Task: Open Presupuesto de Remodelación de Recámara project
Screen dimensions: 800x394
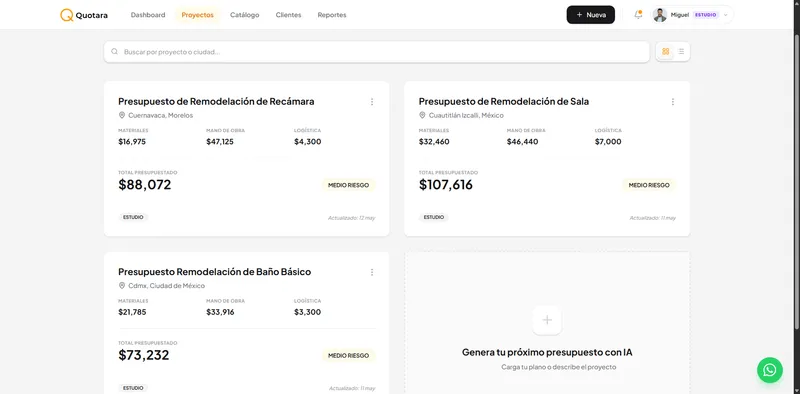Action: click(x=216, y=101)
